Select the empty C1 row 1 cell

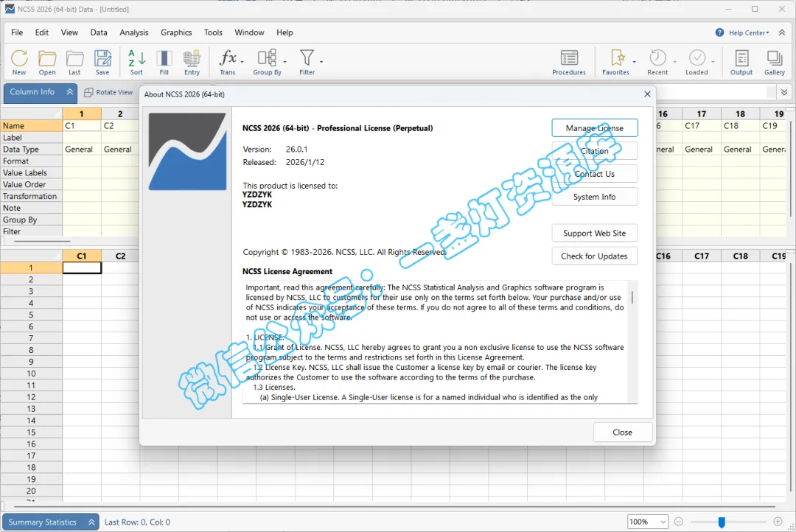[x=82, y=267]
